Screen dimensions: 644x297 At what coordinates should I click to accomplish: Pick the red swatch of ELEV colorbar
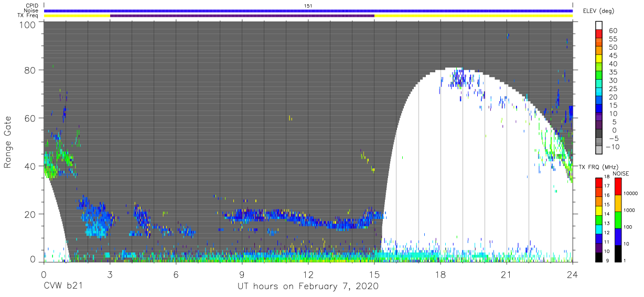point(599,34)
